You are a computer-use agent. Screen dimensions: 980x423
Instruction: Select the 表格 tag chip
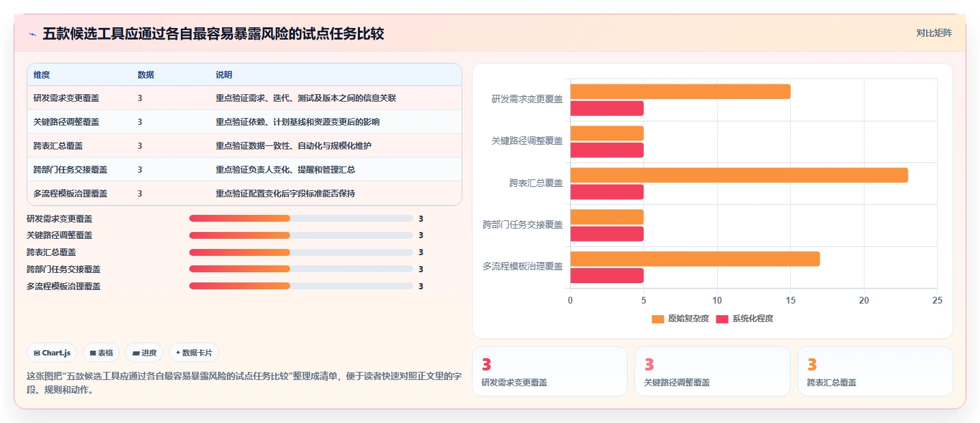[101, 353]
